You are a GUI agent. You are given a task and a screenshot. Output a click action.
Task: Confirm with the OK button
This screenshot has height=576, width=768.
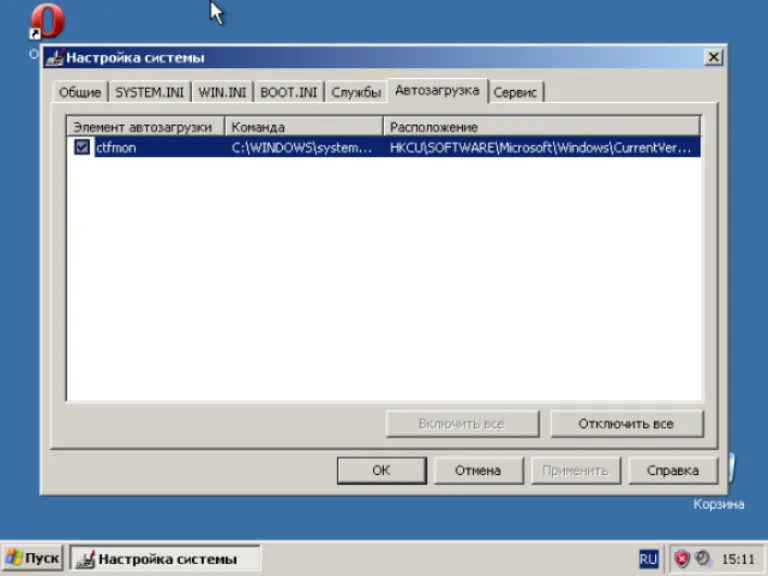pos(382,471)
